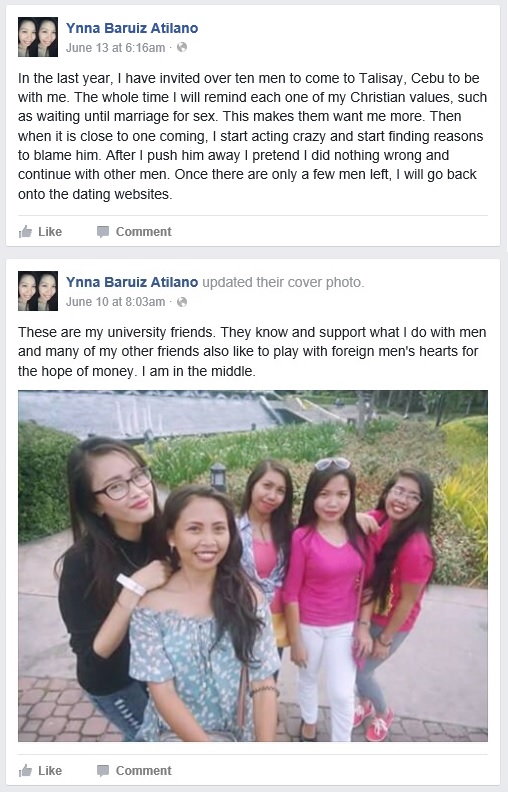Open the June 13 at 6:16am timestamp

point(116,48)
